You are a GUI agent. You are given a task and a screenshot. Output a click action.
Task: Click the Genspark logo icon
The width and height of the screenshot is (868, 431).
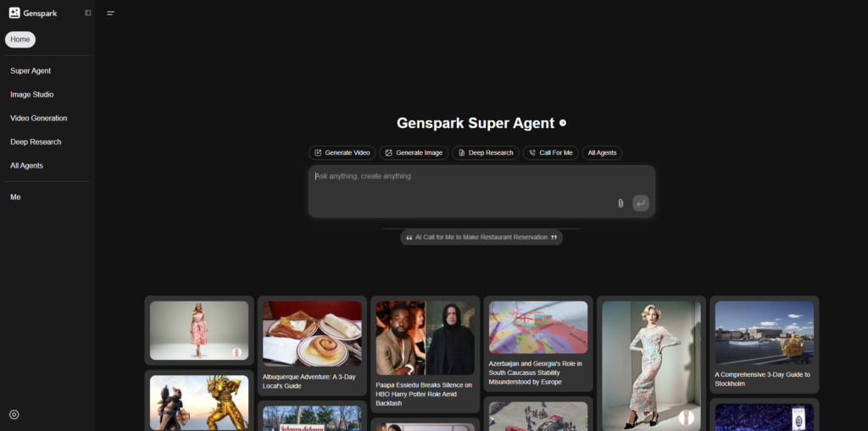[x=14, y=13]
